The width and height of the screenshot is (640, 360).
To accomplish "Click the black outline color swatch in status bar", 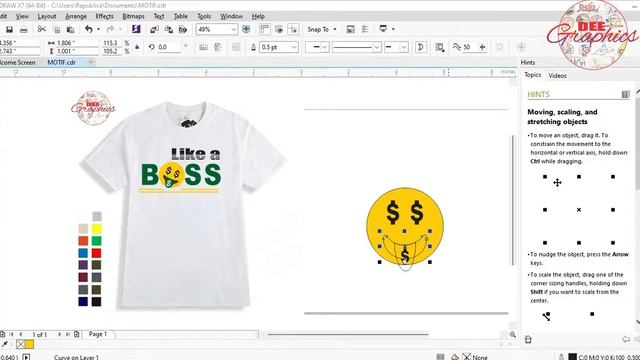I will (573, 357).
